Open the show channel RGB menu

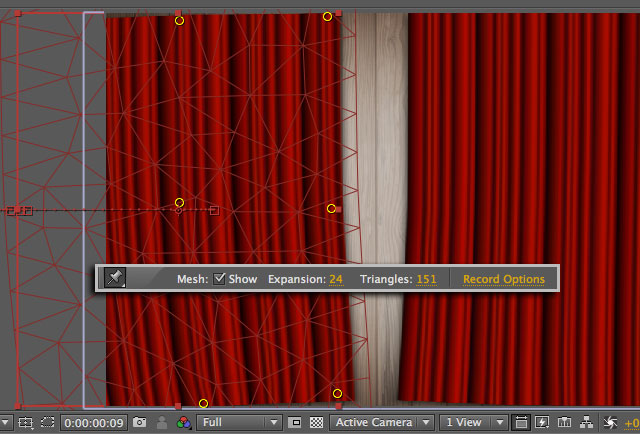pyautogui.click(x=184, y=422)
